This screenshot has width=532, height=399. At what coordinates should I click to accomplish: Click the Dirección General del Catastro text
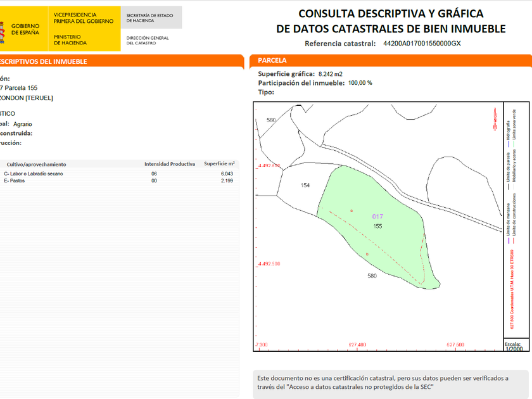pos(148,40)
